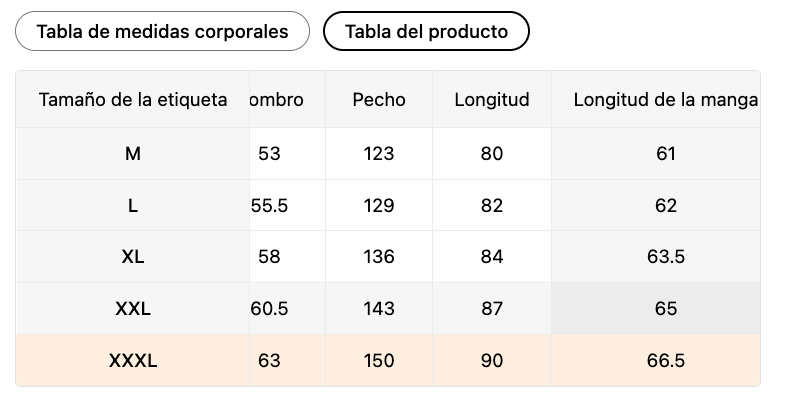Select the M size row label
Image resolution: width=788 pixels, height=404 pixels.
(133, 154)
